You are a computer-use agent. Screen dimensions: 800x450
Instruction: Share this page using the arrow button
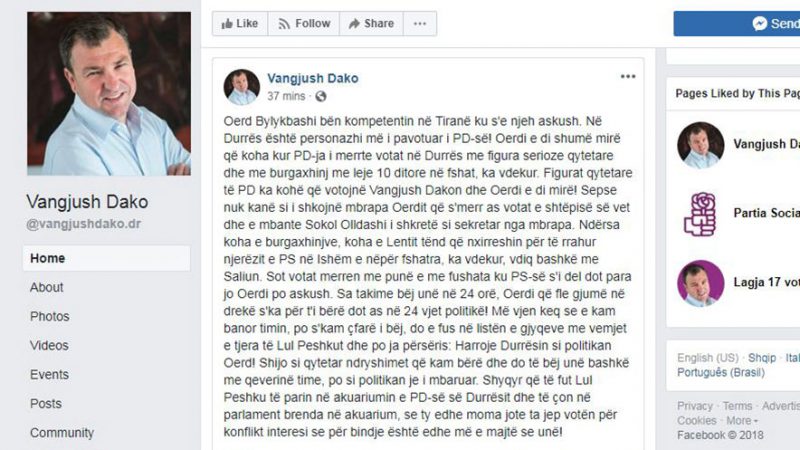[x=371, y=23]
